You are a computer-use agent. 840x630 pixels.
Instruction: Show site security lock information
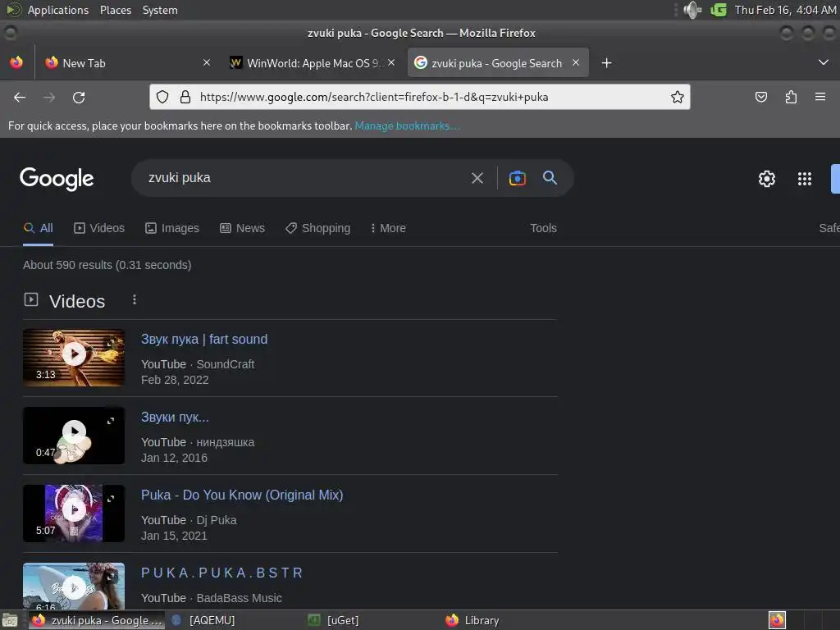[185, 97]
